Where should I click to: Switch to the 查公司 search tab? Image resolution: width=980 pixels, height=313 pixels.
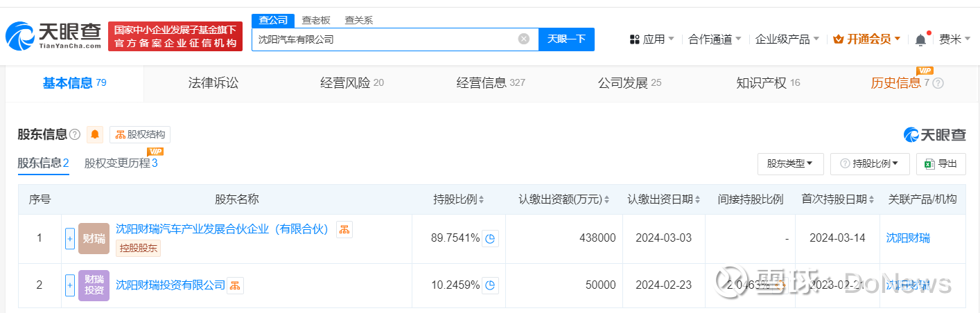pyautogui.click(x=273, y=20)
